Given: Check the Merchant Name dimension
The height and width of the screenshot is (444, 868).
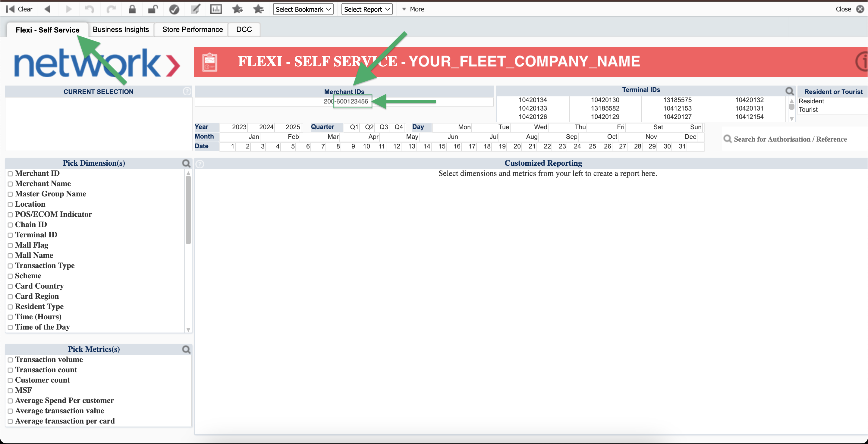Looking at the screenshot, I should (10, 184).
